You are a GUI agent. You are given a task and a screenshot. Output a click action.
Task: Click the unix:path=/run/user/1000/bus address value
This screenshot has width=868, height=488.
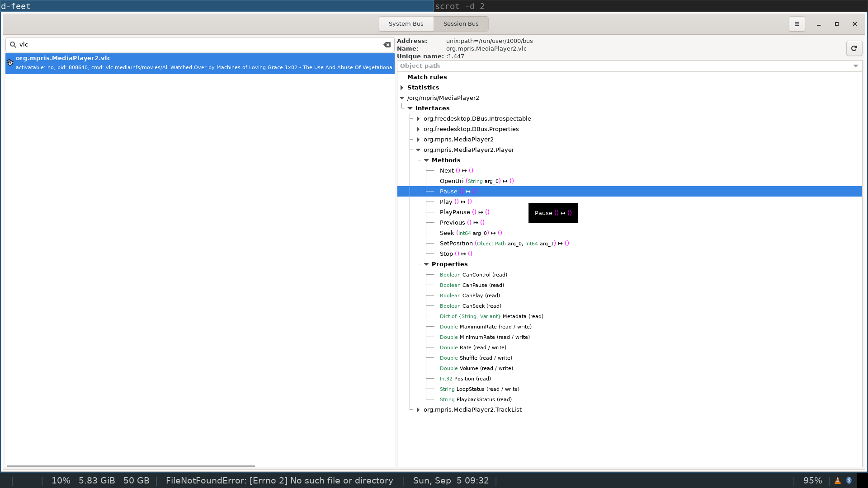tap(489, 41)
